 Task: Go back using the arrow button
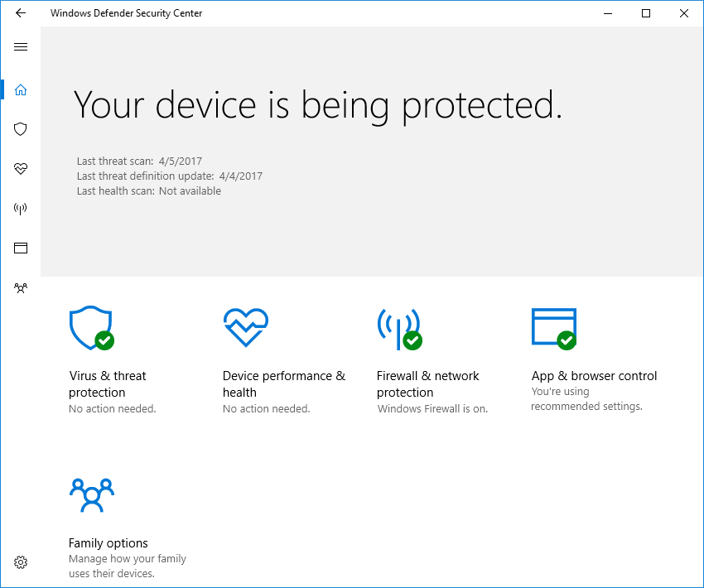click(x=21, y=13)
